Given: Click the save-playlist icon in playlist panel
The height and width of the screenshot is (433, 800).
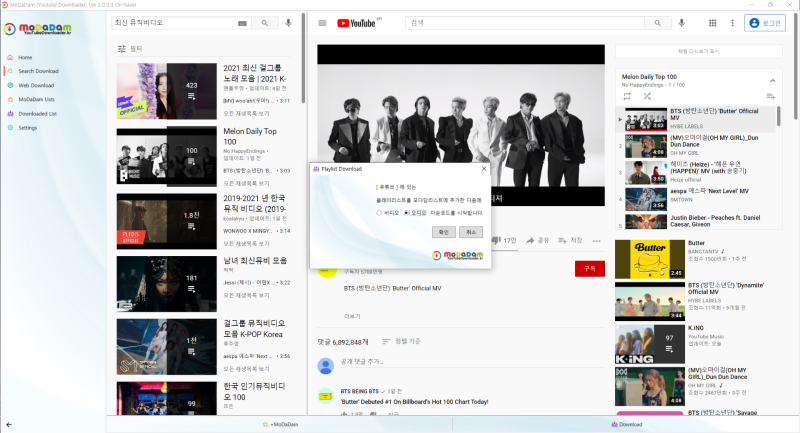Looking at the screenshot, I should [x=771, y=96].
